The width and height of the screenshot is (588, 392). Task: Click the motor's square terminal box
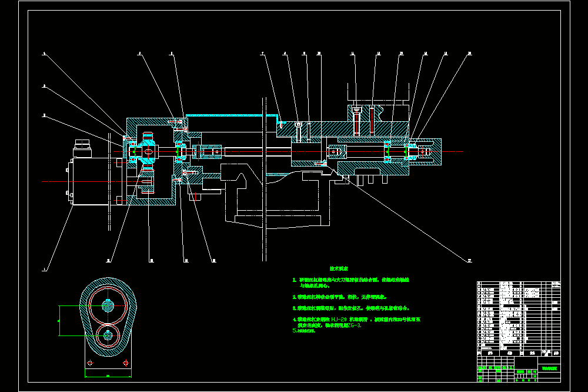click(x=82, y=148)
